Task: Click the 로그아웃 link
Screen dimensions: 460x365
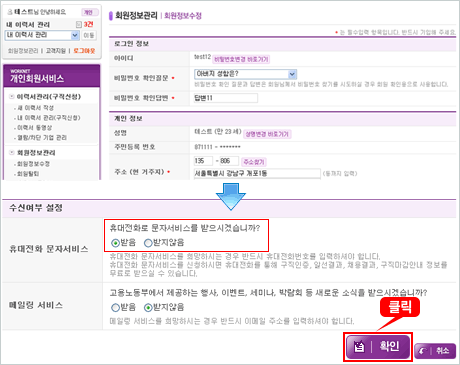Action: click(84, 51)
